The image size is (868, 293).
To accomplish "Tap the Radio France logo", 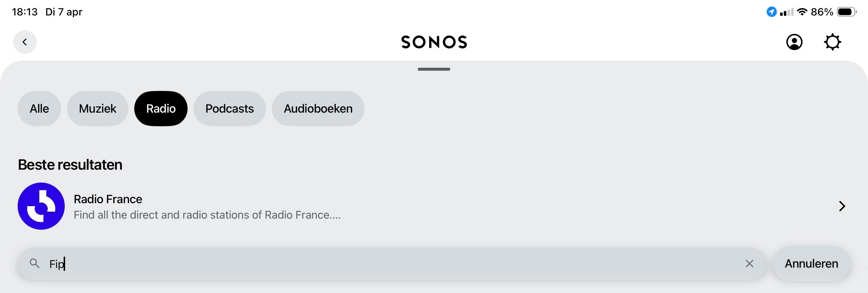I will [x=41, y=206].
